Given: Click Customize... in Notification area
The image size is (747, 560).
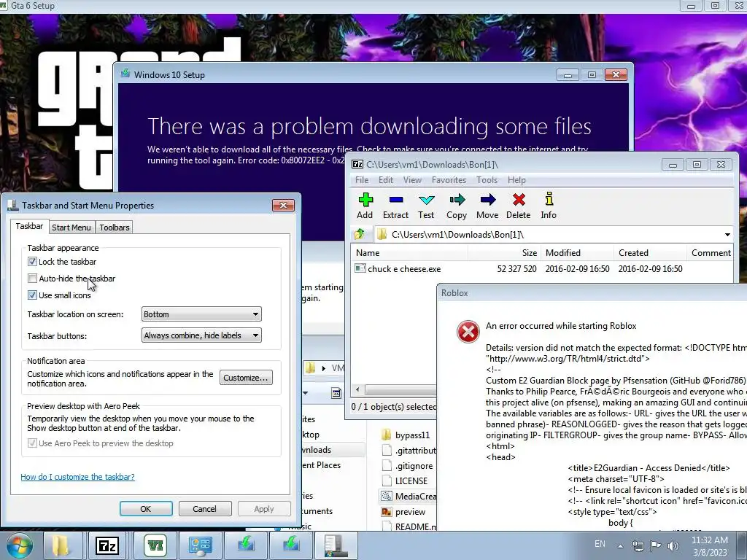Looking at the screenshot, I should [x=246, y=378].
